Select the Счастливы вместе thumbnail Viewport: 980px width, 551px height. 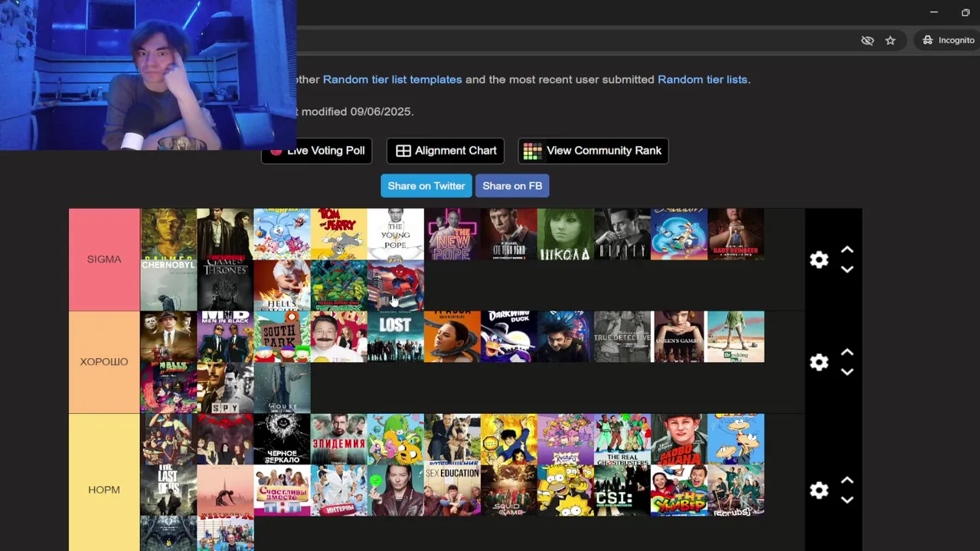283,491
